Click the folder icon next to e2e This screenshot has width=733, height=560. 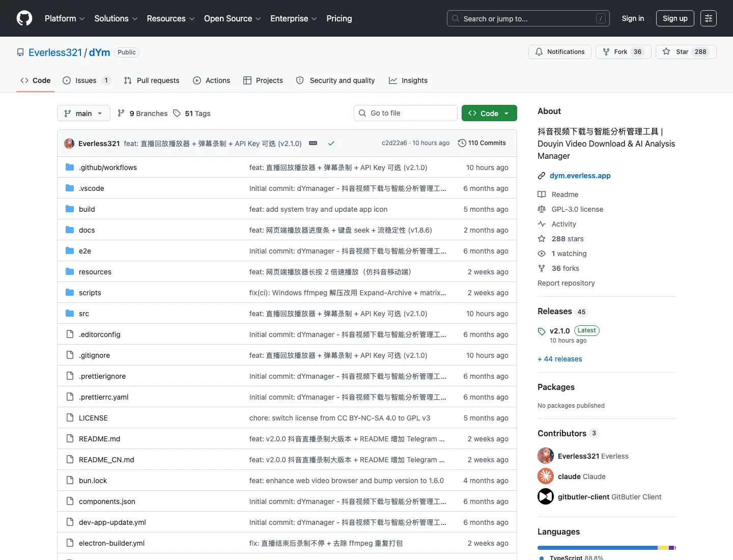point(70,251)
